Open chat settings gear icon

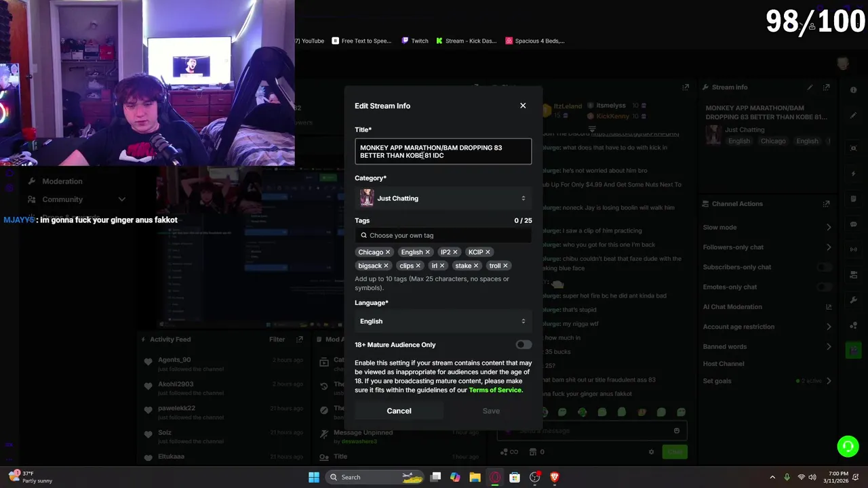click(652, 452)
